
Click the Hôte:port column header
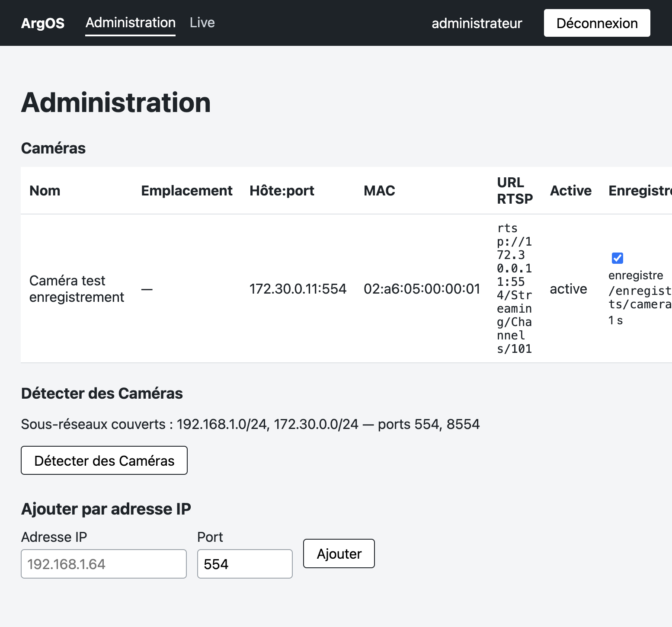click(282, 191)
